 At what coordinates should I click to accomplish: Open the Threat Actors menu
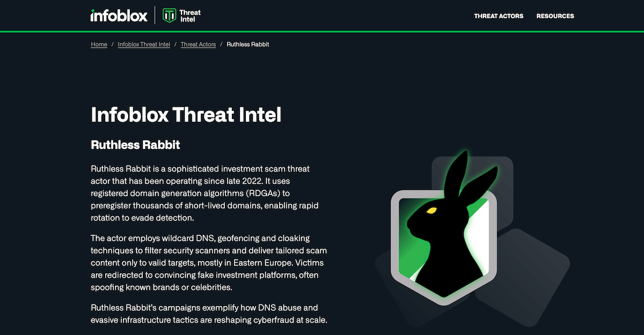[x=499, y=16]
